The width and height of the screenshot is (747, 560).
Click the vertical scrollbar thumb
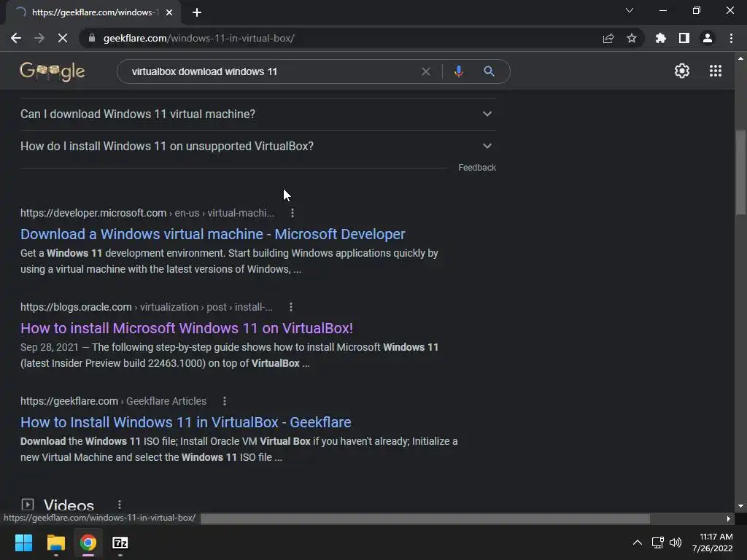click(x=740, y=172)
